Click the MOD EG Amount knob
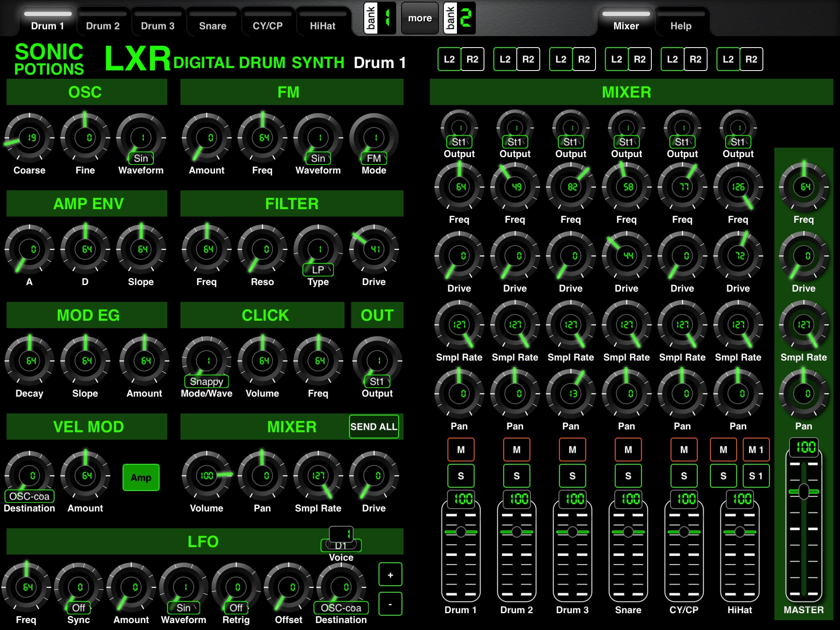Viewport: 840px width, 630px height. point(144,361)
